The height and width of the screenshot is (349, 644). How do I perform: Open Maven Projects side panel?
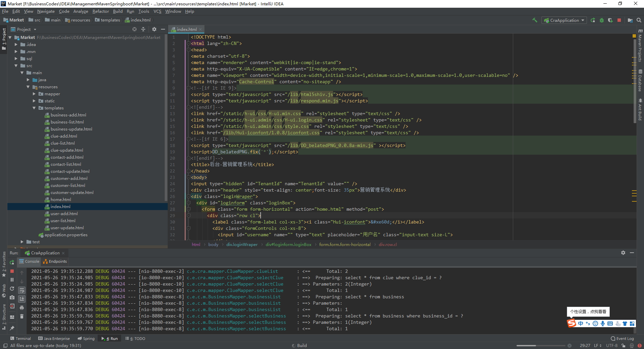pos(640,46)
